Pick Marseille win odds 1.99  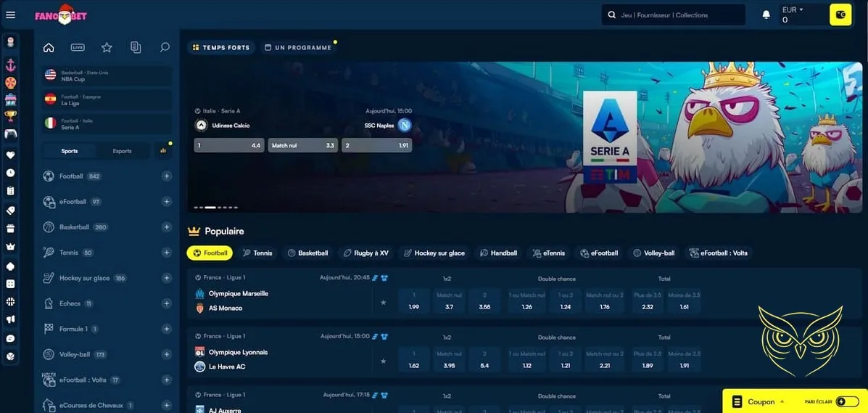coord(413,301)
